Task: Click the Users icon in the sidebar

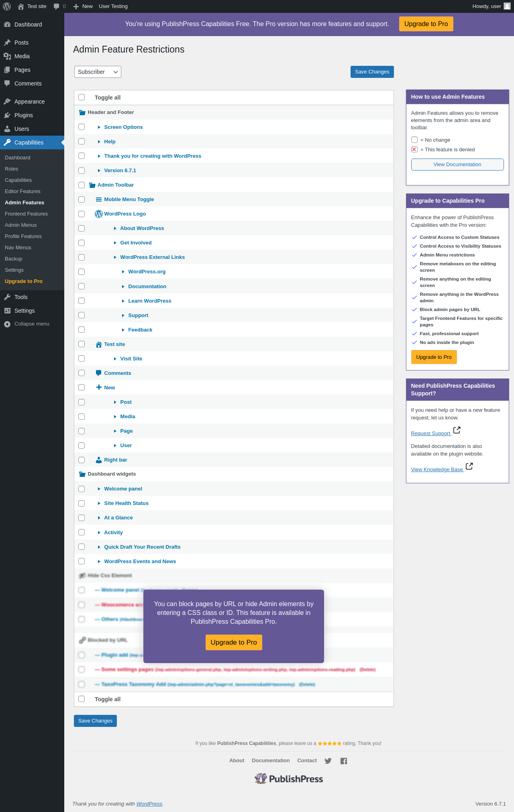Action: point(7,129)
